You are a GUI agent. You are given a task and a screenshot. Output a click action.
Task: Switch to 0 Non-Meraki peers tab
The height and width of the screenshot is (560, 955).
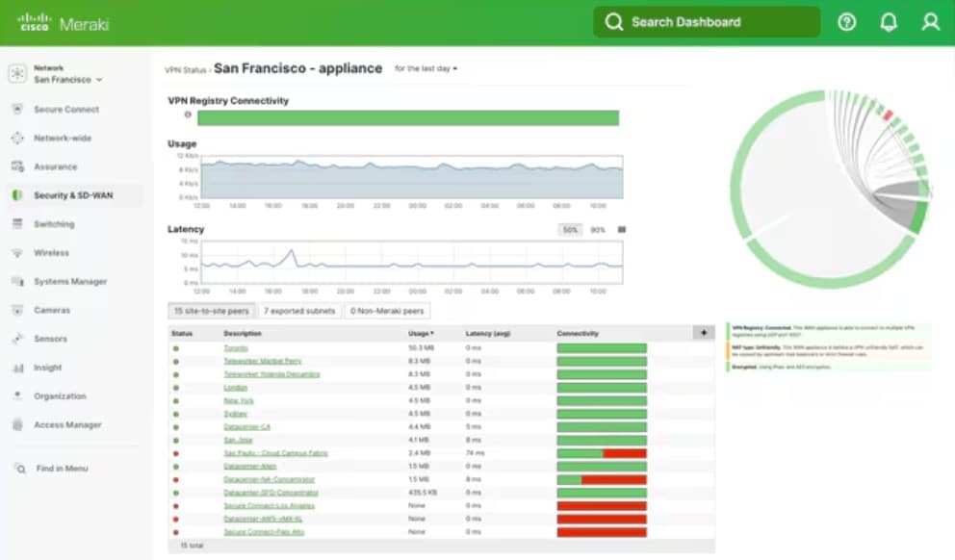click(387, 311)
